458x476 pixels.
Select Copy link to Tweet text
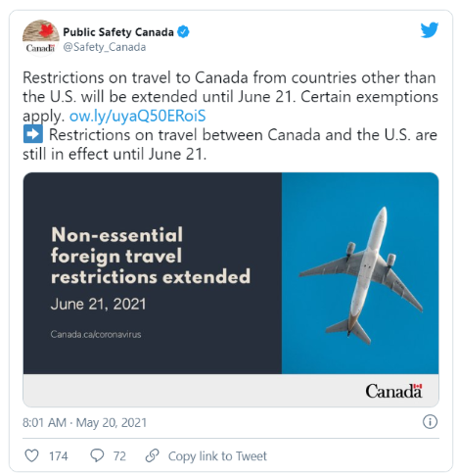(217, 455)
